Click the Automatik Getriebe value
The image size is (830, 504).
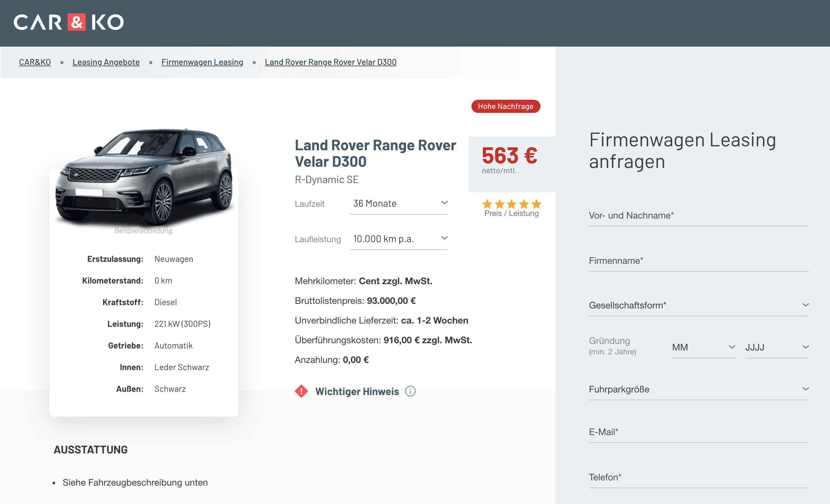click(173, 346)
